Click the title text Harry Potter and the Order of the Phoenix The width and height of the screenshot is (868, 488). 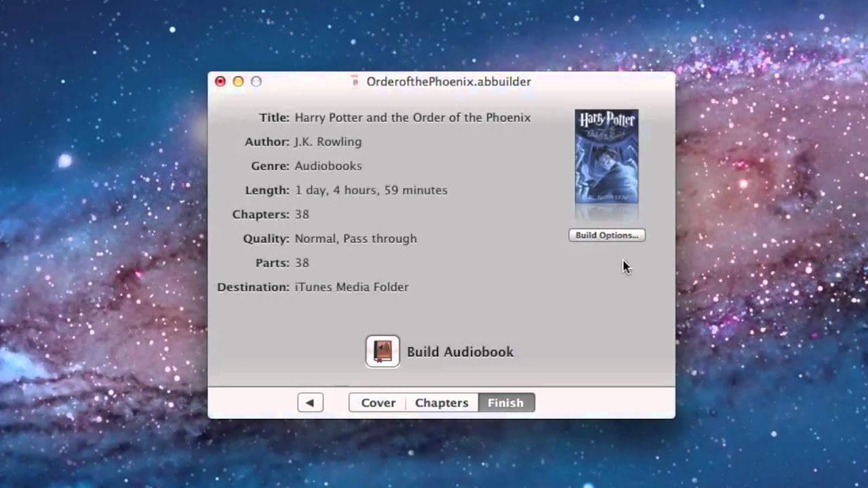(x=412, y=117)
